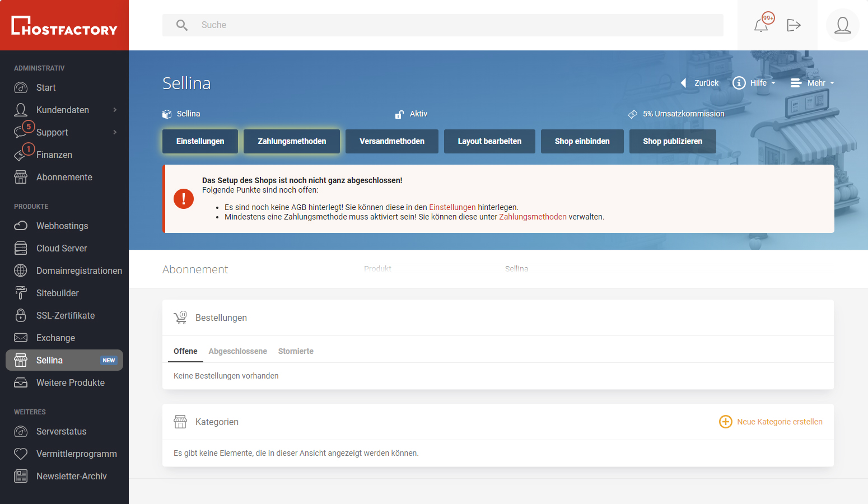This screenshot has height=504, width=868.
Task: Click the Shop publizieren button
Action: [x=673, y=141]
